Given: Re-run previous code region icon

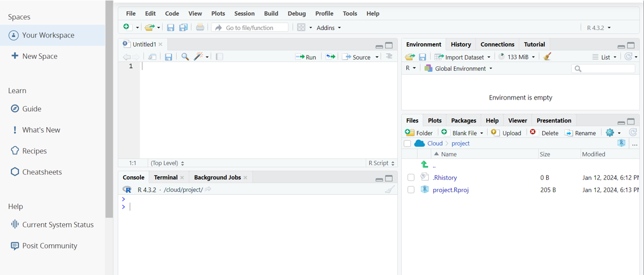Looking at the screenshot, I should [x=331, y=57].
